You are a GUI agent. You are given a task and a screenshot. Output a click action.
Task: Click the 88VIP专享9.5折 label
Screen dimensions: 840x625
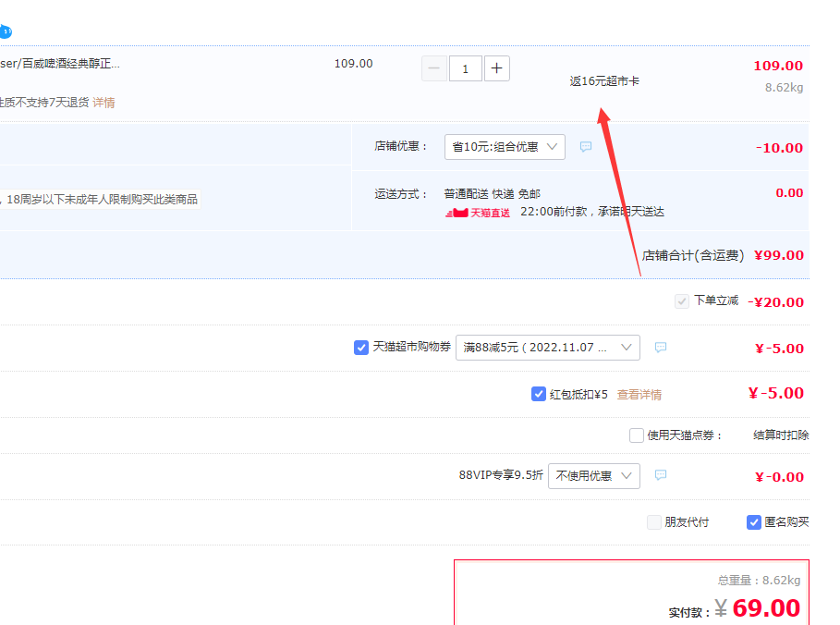(x=501, y=475)
